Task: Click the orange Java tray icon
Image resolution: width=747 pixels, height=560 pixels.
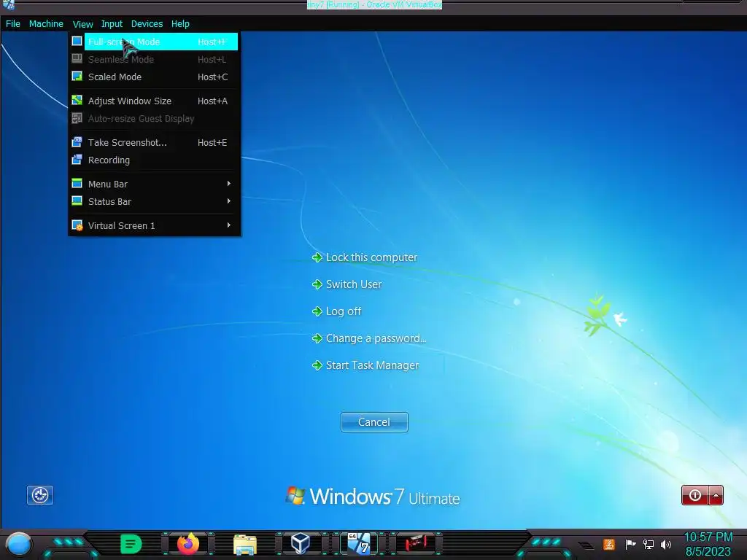Action: click(x=609, y=544)
